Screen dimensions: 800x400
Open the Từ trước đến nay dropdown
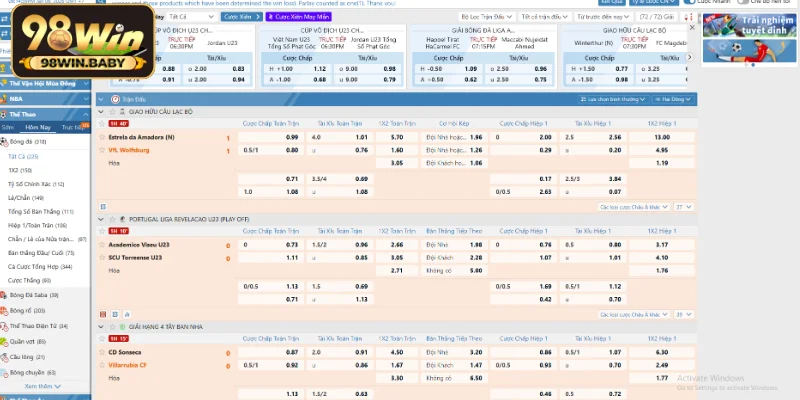pyautogui.click(x=603, y=17)
